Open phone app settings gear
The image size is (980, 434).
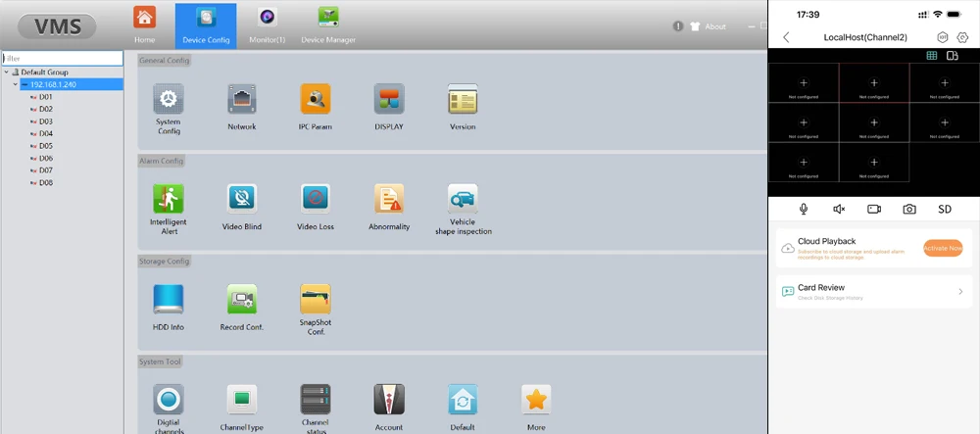[962, 37]
